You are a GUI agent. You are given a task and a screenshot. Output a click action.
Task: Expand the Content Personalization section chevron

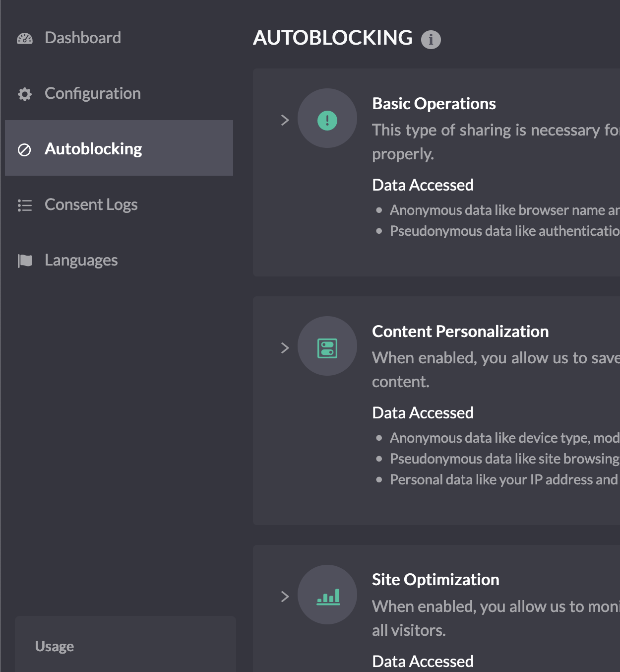click(285, 348)
